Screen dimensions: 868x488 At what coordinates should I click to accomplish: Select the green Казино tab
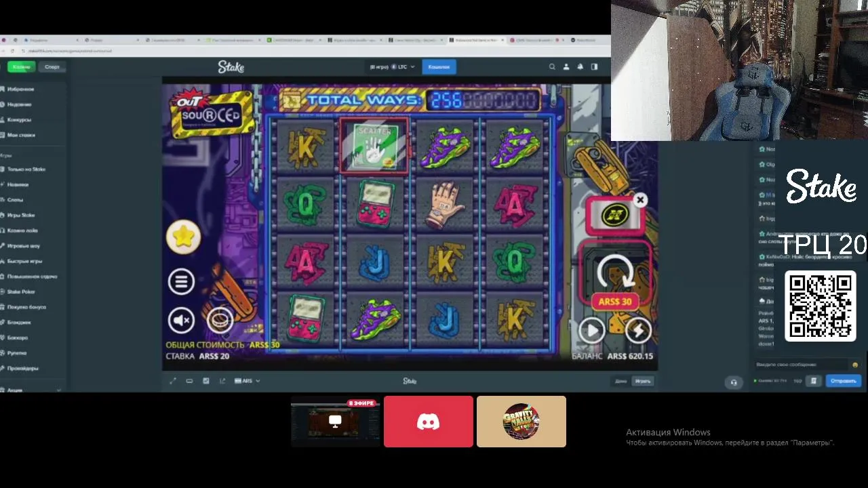[x=21, y=67]
